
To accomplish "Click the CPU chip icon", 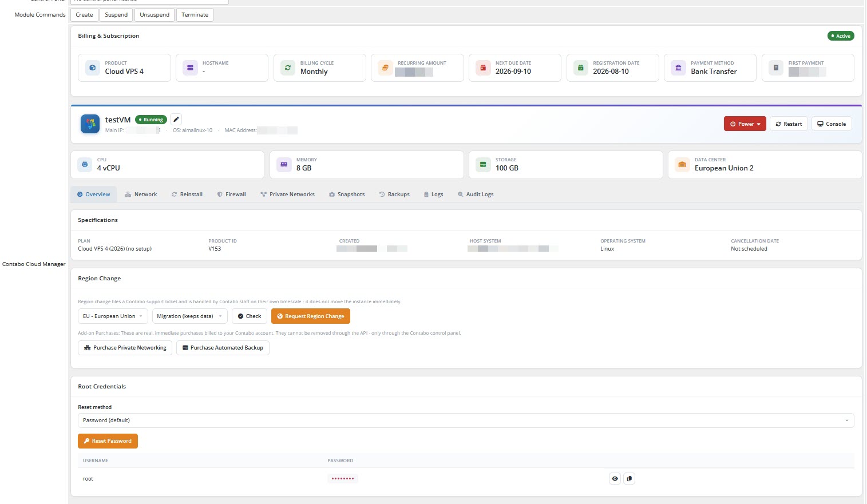I will click(85, 164).
